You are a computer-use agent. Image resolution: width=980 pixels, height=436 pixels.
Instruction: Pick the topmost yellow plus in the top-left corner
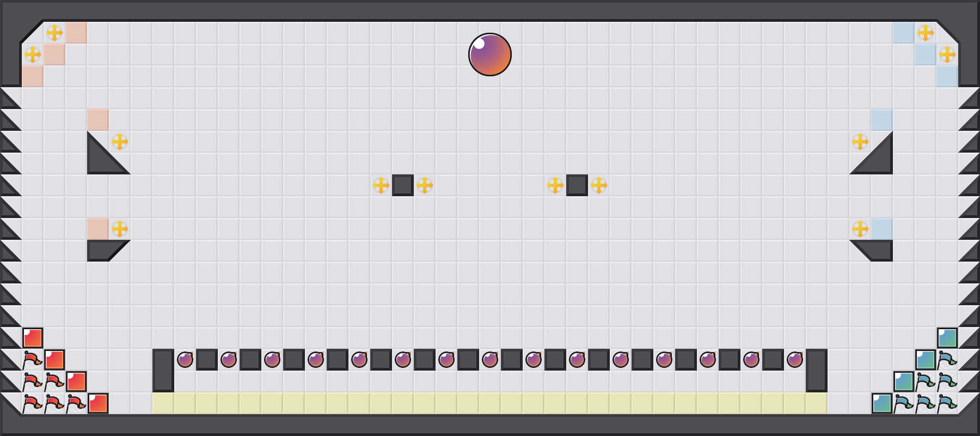[x=54, y=33]
